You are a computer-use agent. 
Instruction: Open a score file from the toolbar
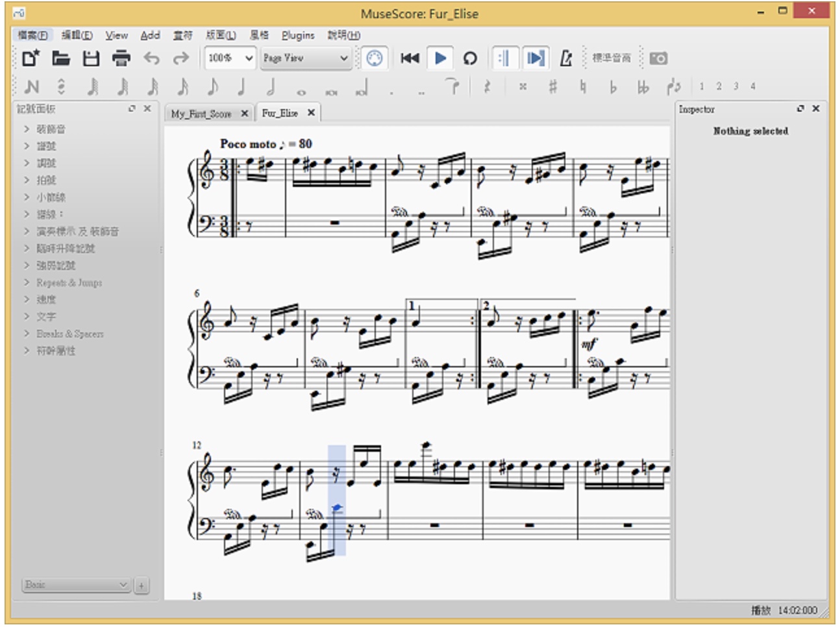61,58
